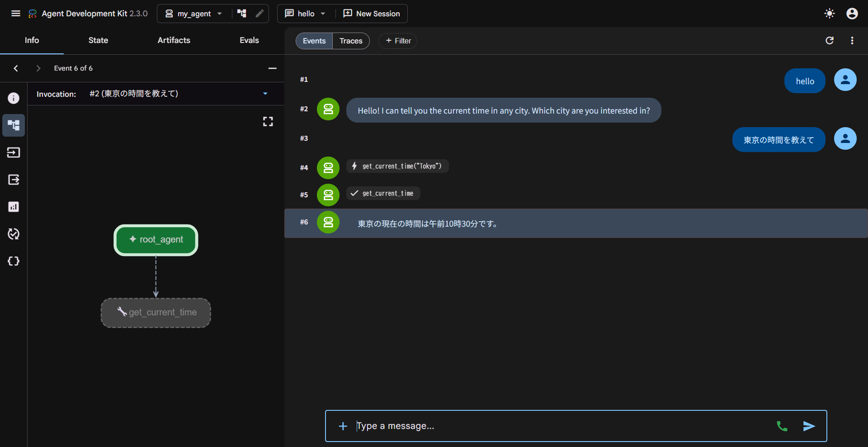Click the Agent Development Kit logo
Viewport: 868px width, 447px height.
point(33,14)
